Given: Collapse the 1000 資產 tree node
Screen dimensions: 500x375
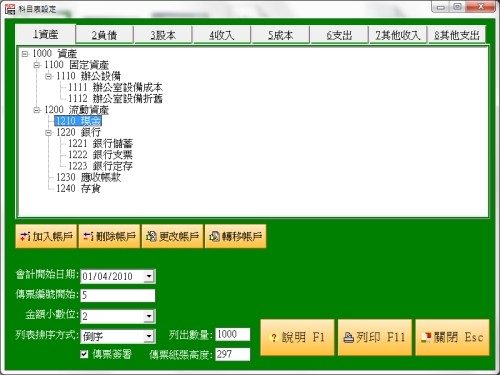Looking at the screenshot, I should (25, 53).
